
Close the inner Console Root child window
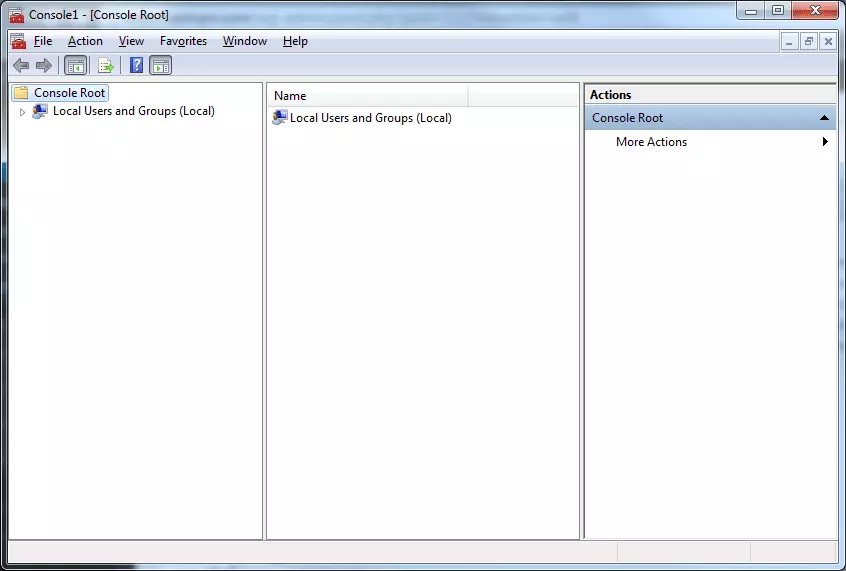[x=828, y=42]
